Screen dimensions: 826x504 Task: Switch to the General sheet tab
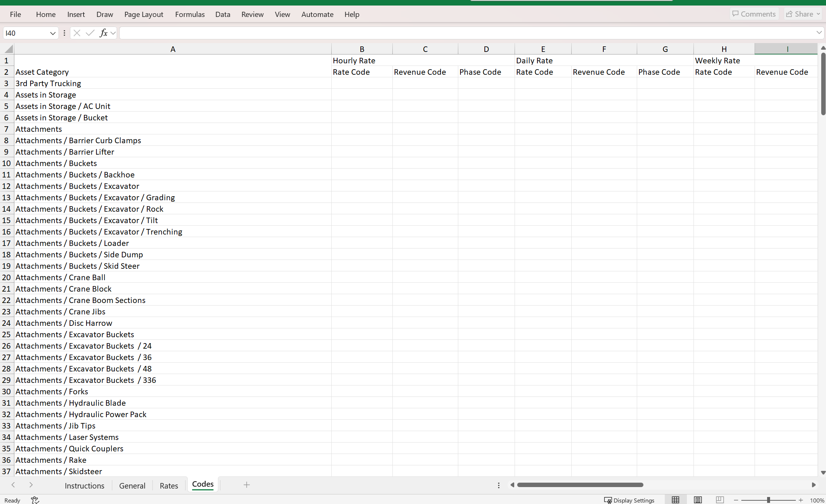(132, 486)
